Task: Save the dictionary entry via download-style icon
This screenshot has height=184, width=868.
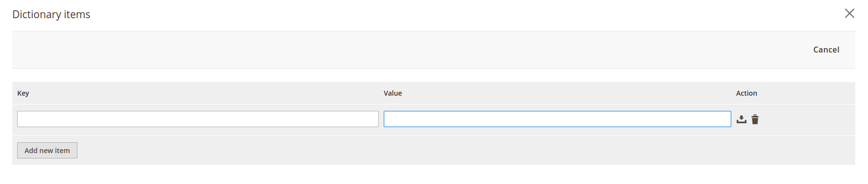Action: pos(741,119)
